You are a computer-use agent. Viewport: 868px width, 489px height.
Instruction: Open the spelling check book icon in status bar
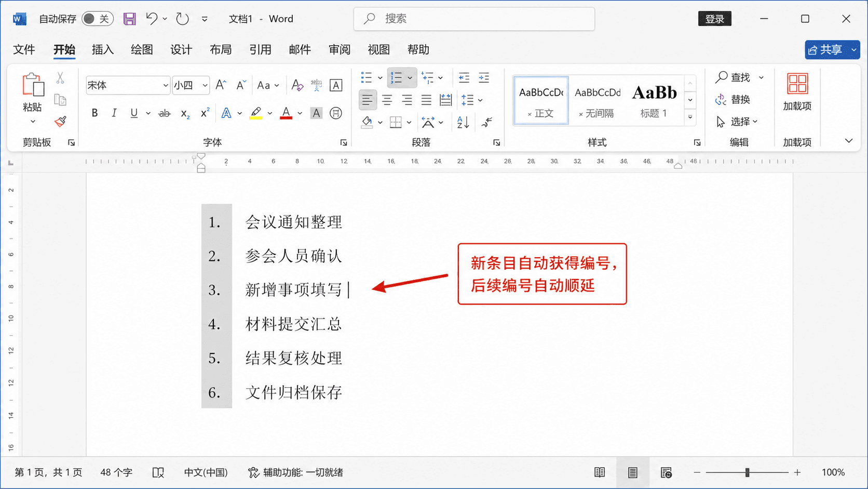tap(158, 472)
